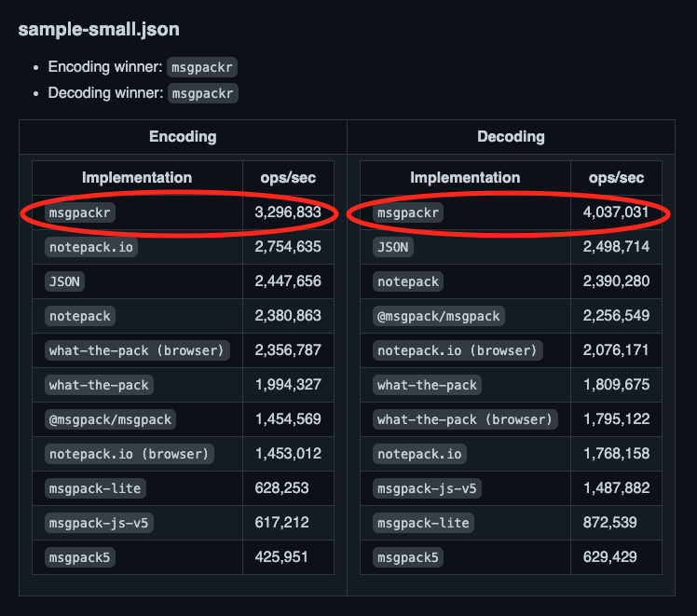Image resolution: width=697 pixels, height=616 pixels.
Task: Select notepack.io (browser) in Decoding table
Action: (458, 350)
